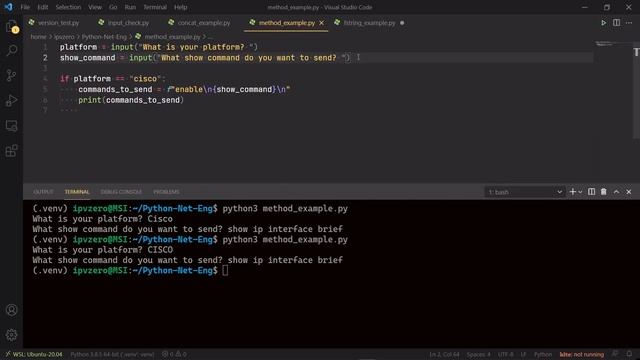Go to line via Ln/Col status
This screenshot has height=360, width=640.
pyautogui.click(x=444, y=354)
